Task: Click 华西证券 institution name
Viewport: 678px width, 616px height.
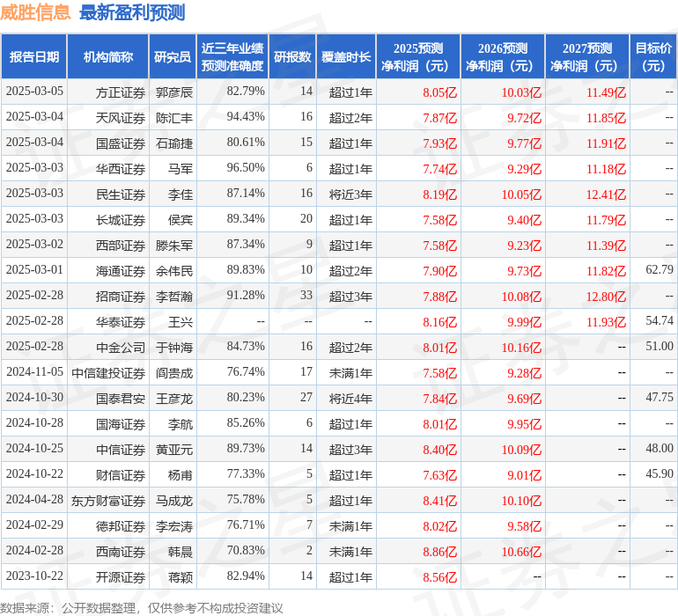Action: coord(121,169)
